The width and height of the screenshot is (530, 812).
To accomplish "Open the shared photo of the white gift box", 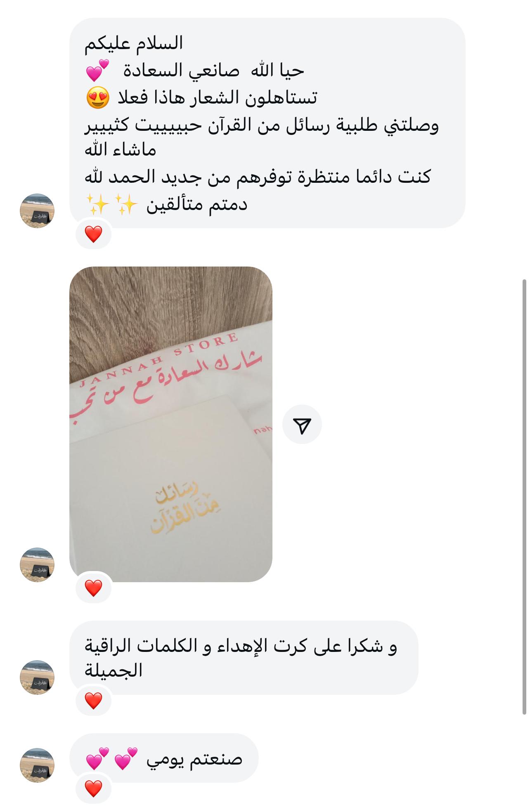I will tap(170, 424).
